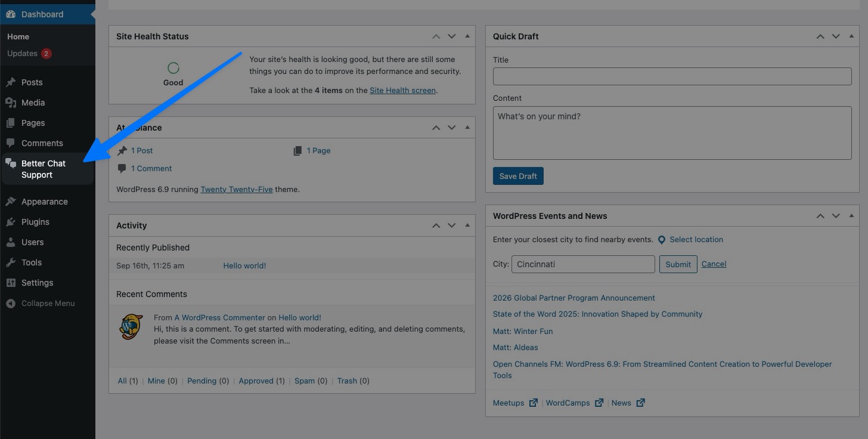Click the Appearance brush icon
Image resolution: width=868 pixels, height=439 pixels.
click(11, 202)
